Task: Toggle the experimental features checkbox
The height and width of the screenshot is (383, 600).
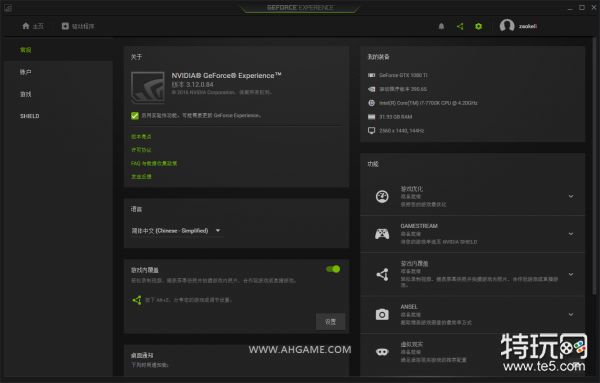Action: 135,116
